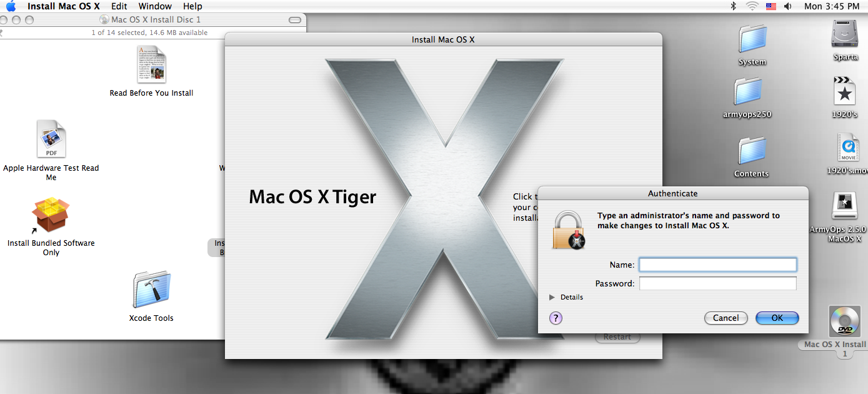The image size is (868, 394).
Task: Click the Bluetooth status icon
Action: click(734, 6)
